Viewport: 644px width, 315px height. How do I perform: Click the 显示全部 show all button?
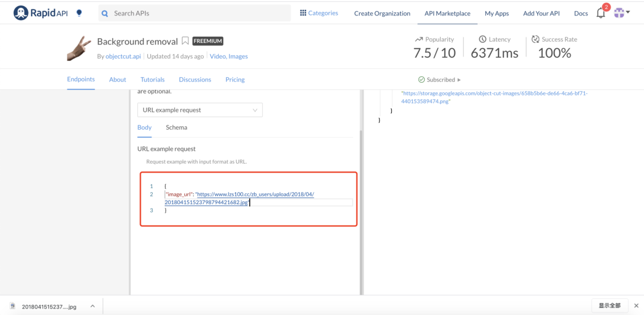pyautogui.click(x=609, y=305)
